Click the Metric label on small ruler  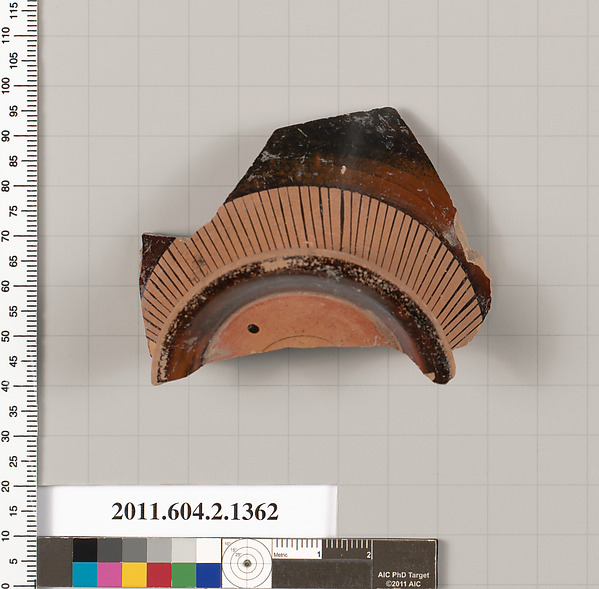pos(280,555)
